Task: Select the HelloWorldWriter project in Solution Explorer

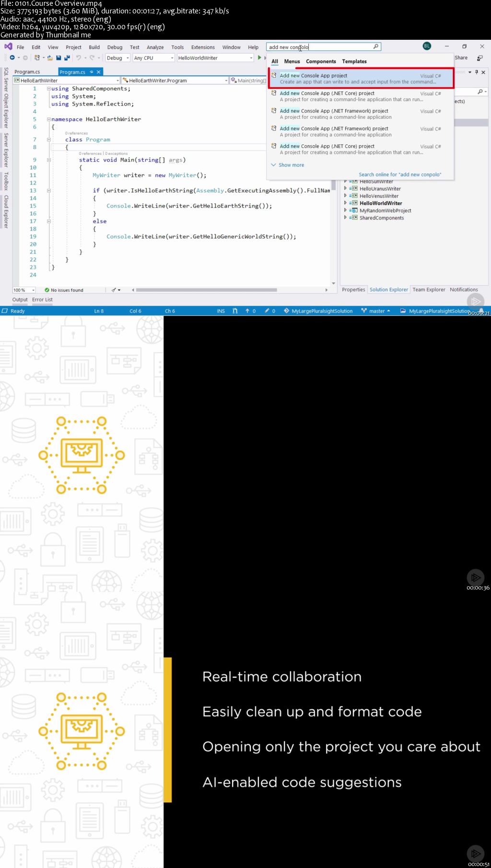Action: [x=381, y=203]
